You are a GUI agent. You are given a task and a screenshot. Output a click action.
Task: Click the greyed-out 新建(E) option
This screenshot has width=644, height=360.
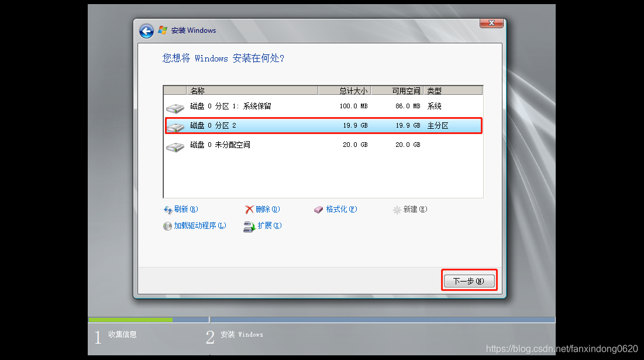(x=415, y=209)
